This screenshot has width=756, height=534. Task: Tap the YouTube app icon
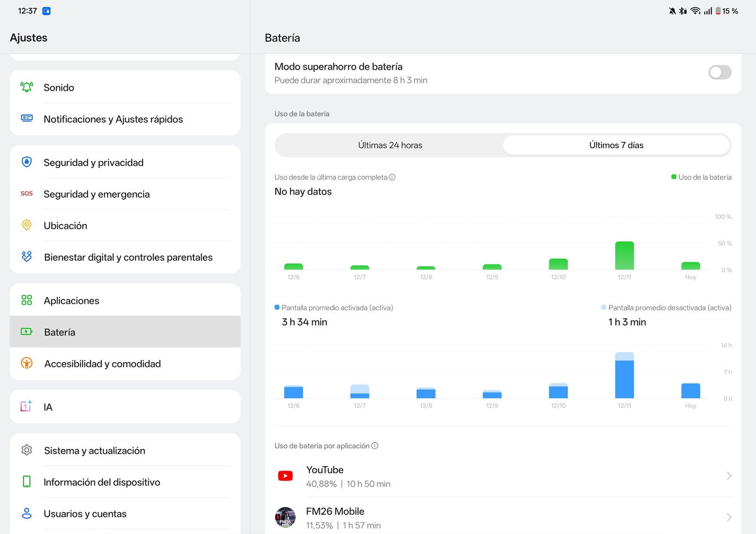click(285, 476)
